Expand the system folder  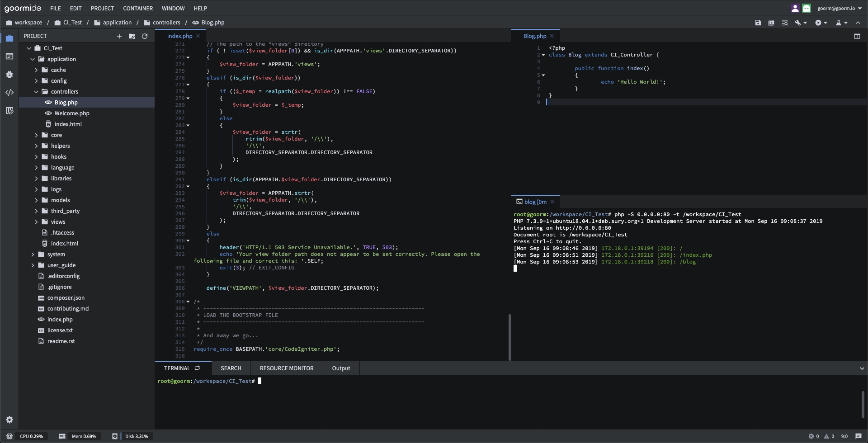33,254
